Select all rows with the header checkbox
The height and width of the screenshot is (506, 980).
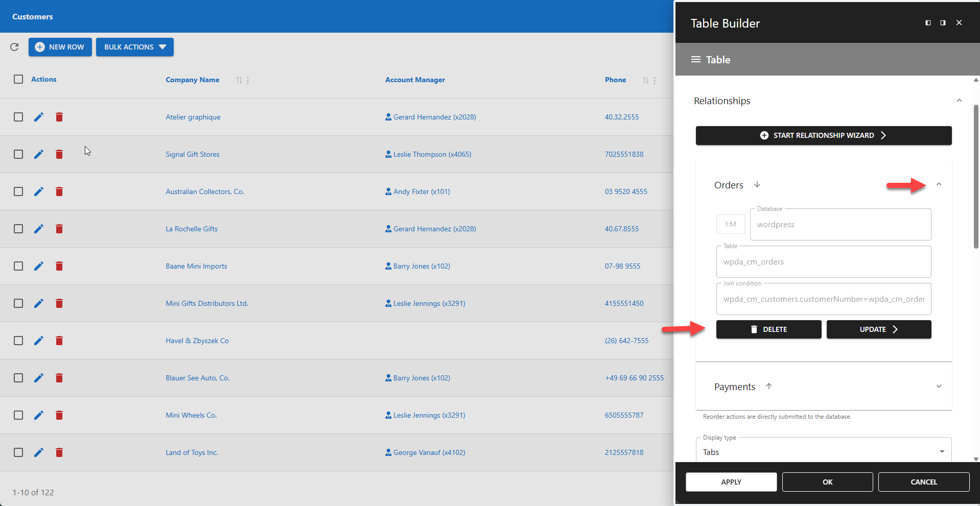(18, 79)
